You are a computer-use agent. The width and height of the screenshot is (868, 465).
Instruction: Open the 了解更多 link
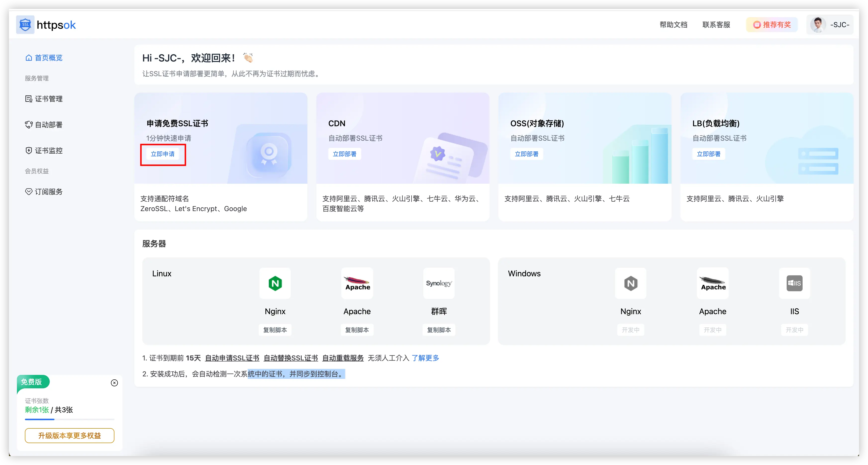(x=425, y=358)
